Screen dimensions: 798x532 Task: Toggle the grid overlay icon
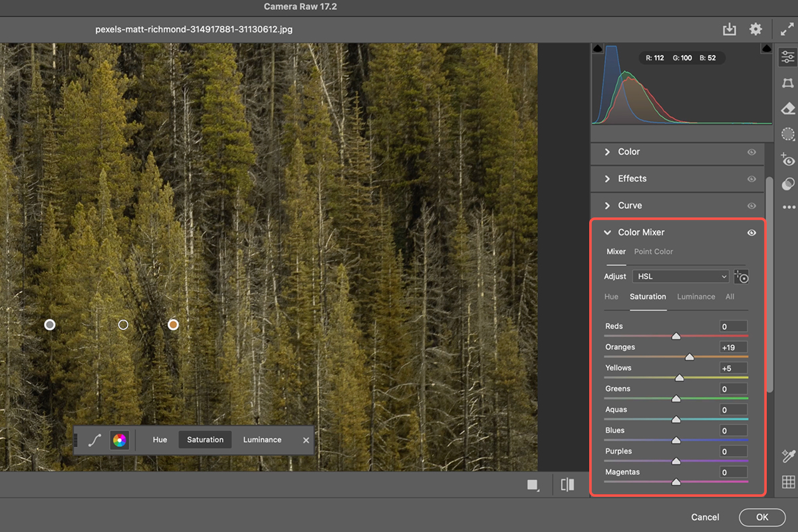(x=788, y=481)
